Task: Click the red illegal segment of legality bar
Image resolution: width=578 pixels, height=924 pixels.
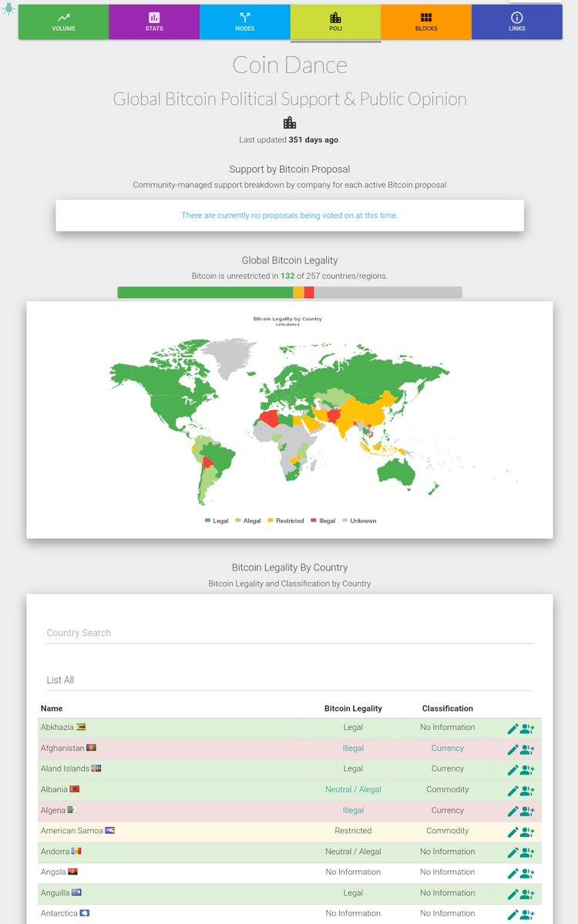Action: (x=309, y=293)
